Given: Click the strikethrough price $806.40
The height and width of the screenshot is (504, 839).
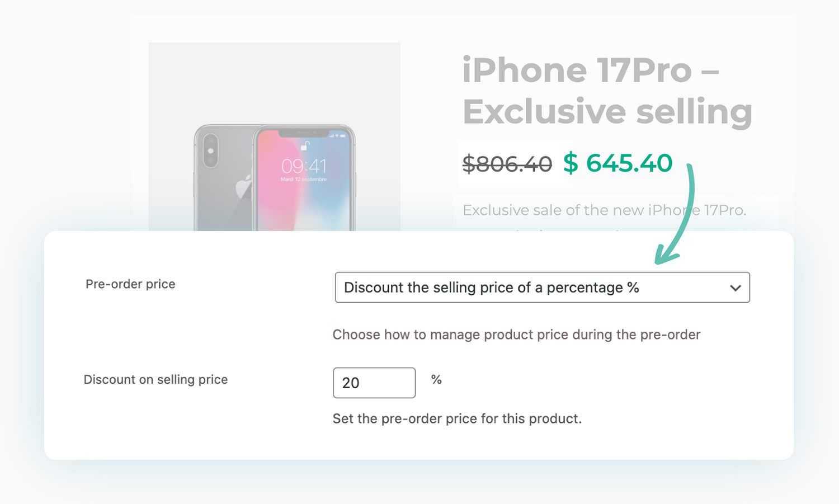Looking at the screenshot, I should 506,163.
